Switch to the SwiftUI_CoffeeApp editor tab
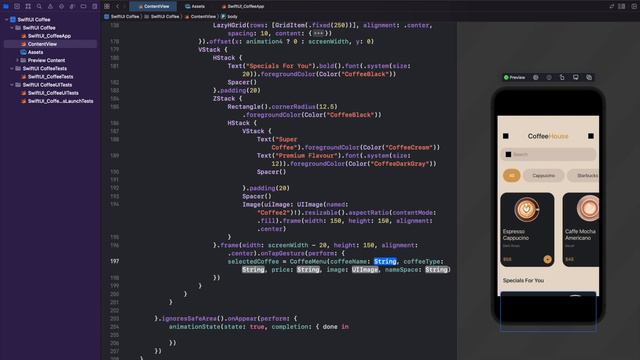The image size is (640, 360). coord(243,7)
